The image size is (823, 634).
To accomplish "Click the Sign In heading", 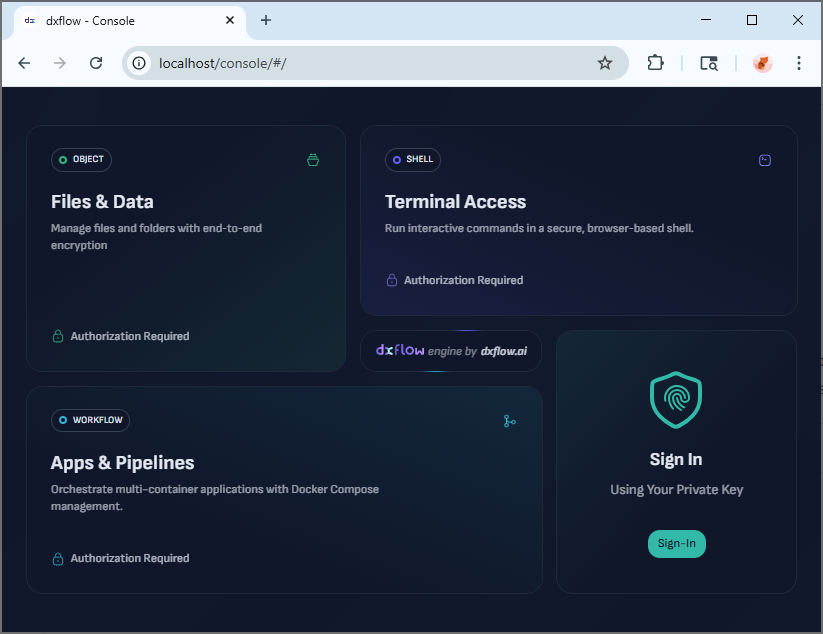I will 676,459.
